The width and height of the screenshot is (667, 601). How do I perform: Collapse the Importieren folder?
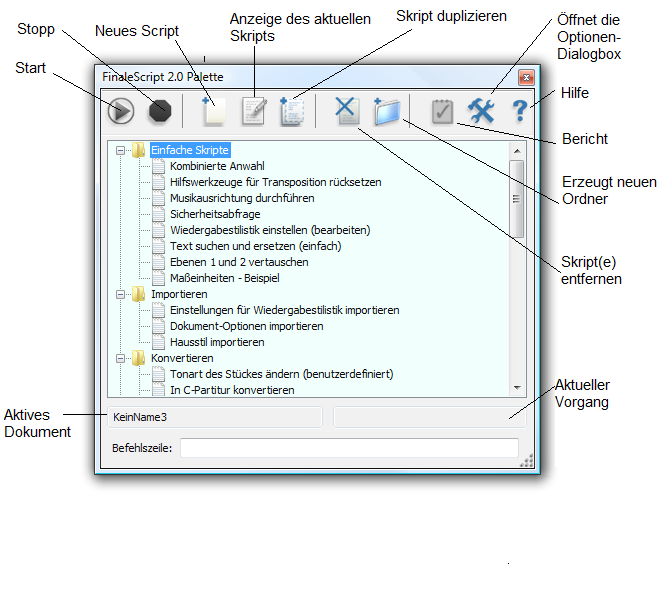(x=120, y=294)
